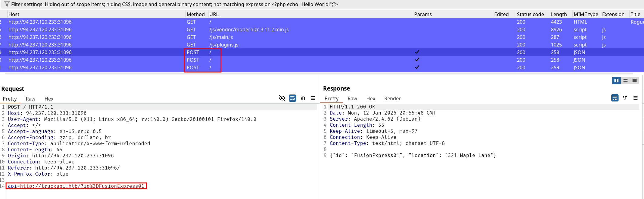The width and height of the screenshot is (644, 199).
Task: Sort history by Status code column
Action: tap(530, 14)
